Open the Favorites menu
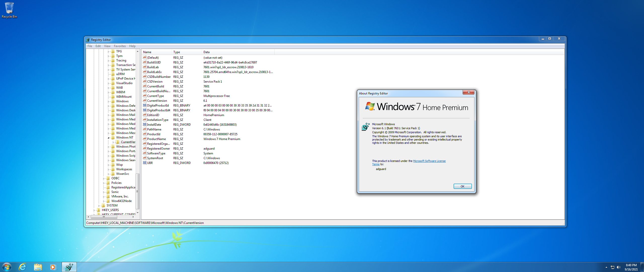Image resolution: width=644 pixels, height=272 pixels. (120, 46)
